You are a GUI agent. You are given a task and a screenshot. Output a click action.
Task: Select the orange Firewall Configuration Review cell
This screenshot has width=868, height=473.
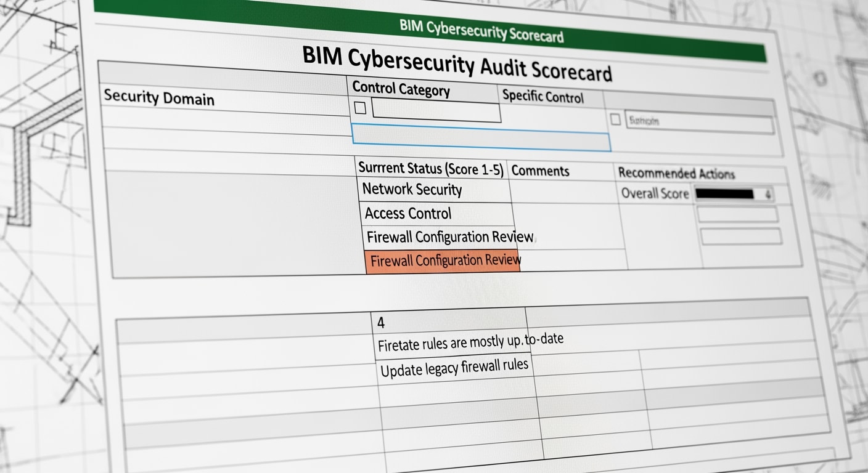coord(444,260)
